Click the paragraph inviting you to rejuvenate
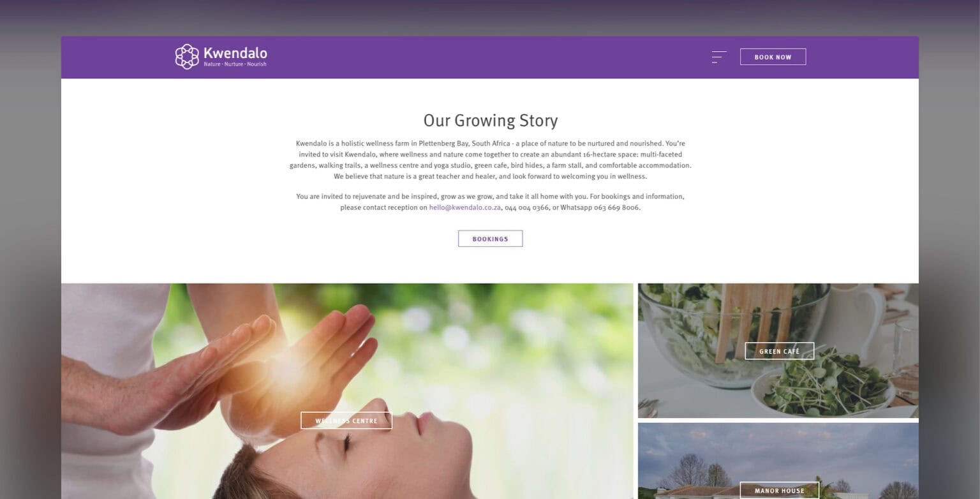980x499 pixels. 490,202
